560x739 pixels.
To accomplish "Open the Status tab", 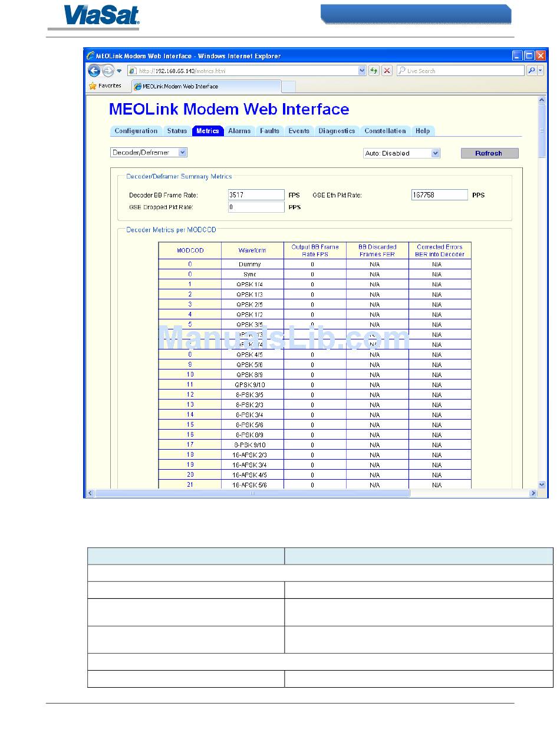I will [x=177, y=131].
